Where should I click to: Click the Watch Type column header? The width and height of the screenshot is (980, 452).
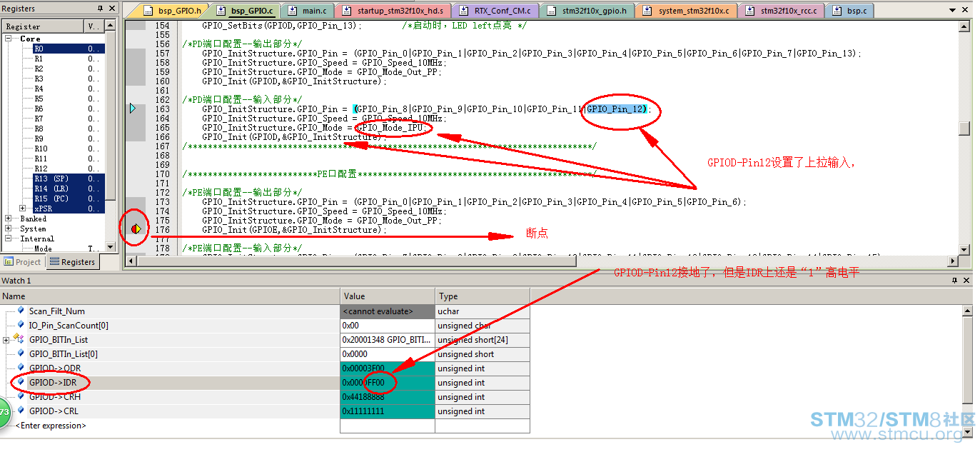(483, 296)
